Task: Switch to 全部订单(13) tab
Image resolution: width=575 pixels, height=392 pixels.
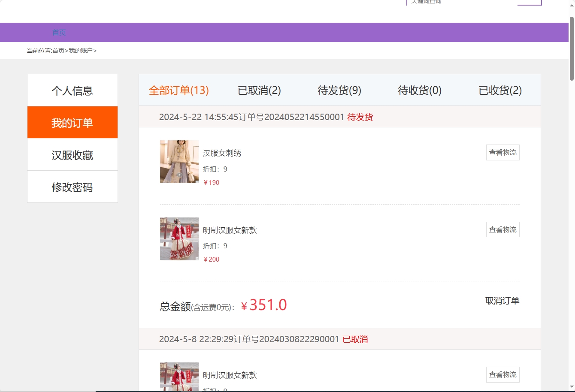Action: pos(179,90)
